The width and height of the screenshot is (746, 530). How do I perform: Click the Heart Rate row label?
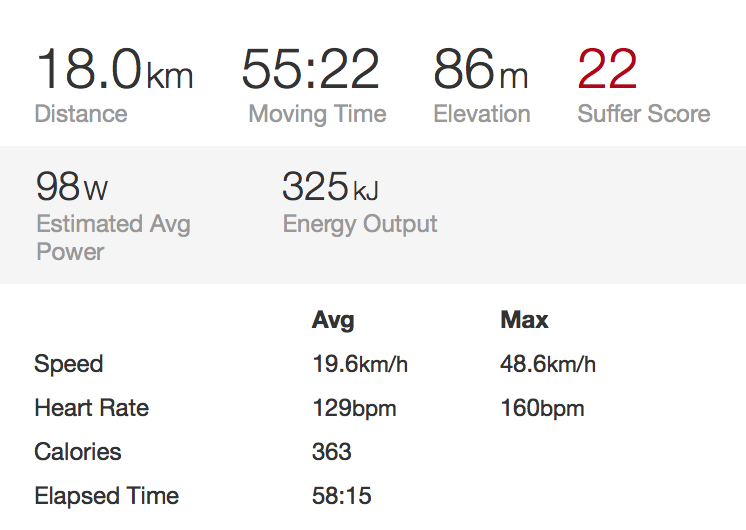click(91, 408)
